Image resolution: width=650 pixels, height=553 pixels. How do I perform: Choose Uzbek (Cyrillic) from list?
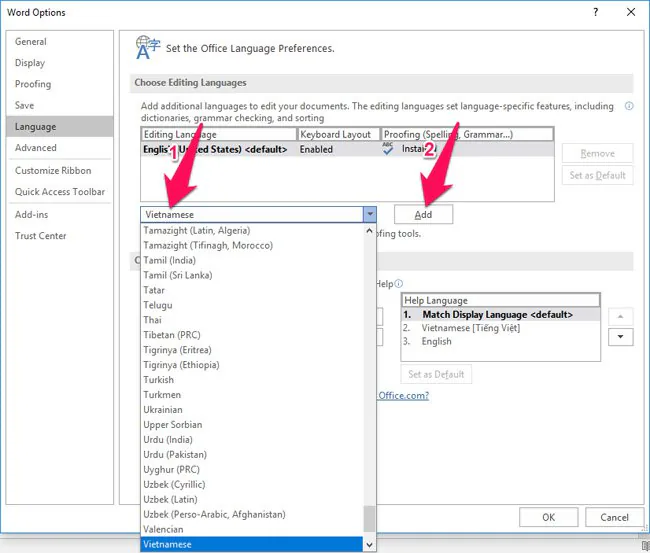[x=252, y=484]
